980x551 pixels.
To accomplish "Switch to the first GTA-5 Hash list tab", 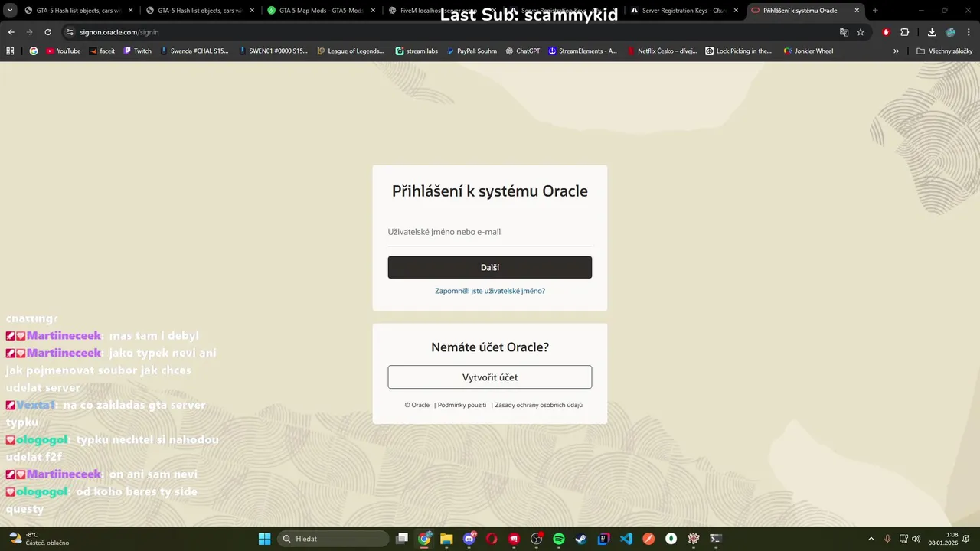I will tap(77, 11).
